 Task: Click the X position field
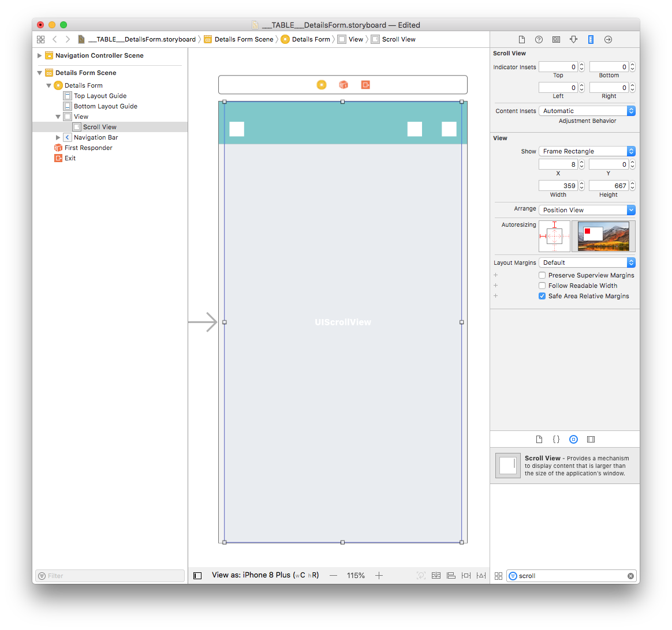coord(558,164)
